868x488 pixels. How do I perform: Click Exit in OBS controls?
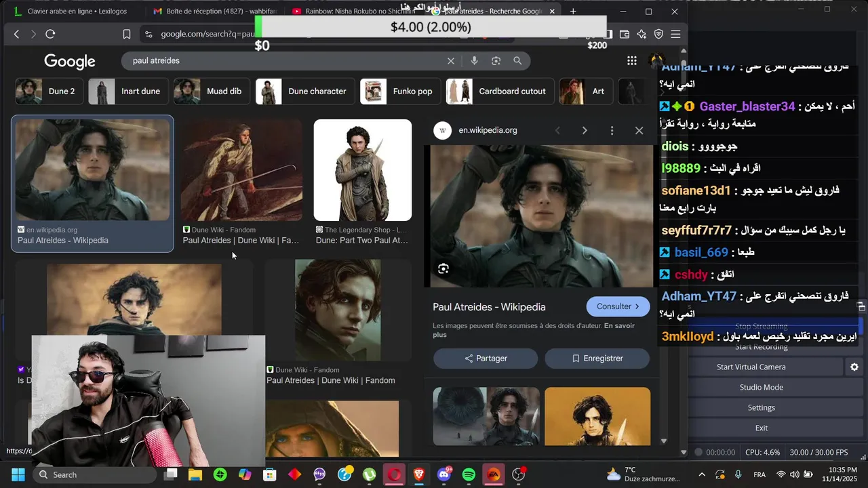coord(761,428)
